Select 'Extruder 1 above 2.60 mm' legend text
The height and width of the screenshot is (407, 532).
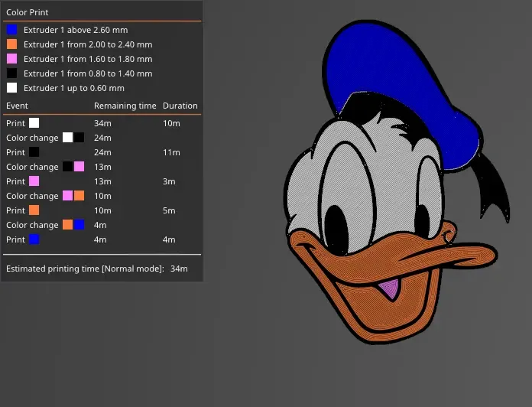(x=76, y=30)
